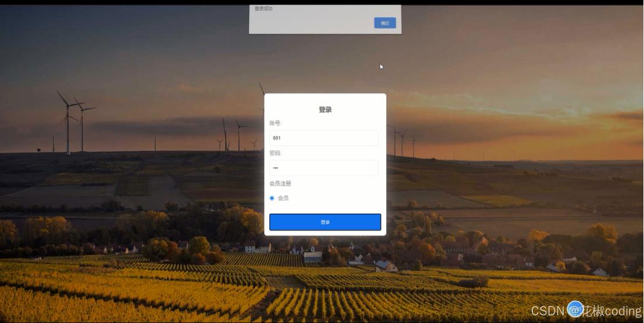The width and height of the screenshot is (644, 323).
Task: Click the 账号: label
Action: coord(276,123)
